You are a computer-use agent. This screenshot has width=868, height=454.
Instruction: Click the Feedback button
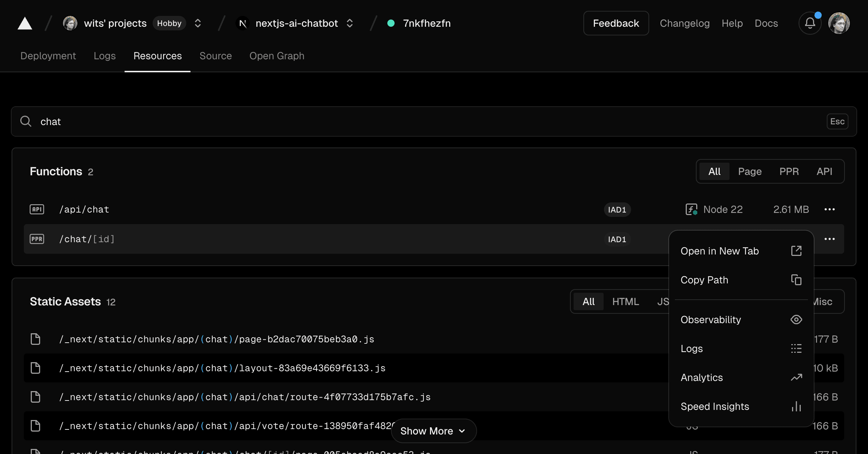[616, 23]
